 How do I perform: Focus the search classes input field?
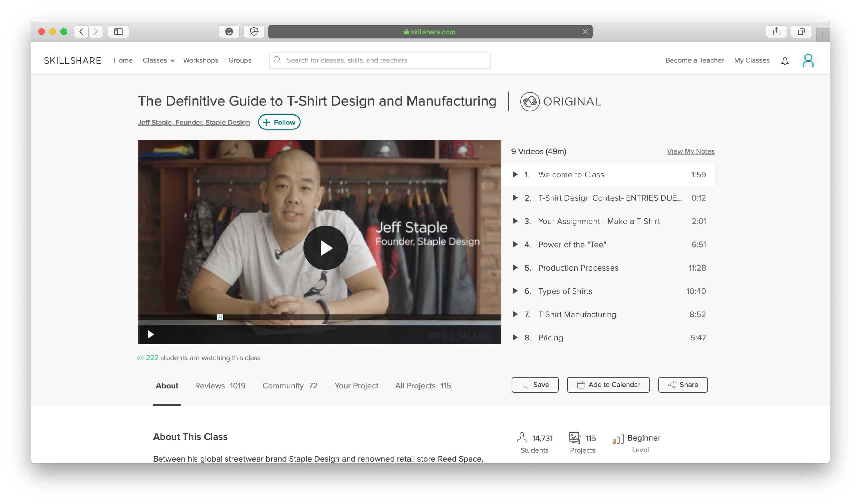coord(380,60)
